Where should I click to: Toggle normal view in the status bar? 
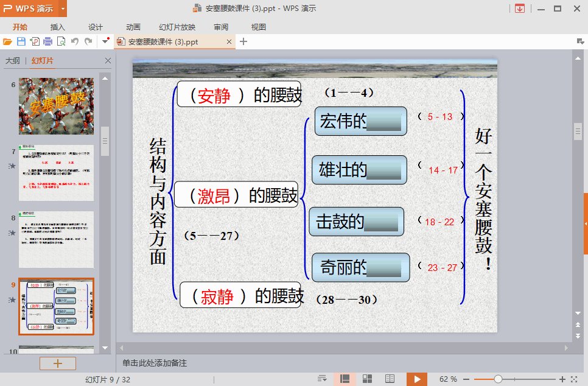tap(344, 379)
